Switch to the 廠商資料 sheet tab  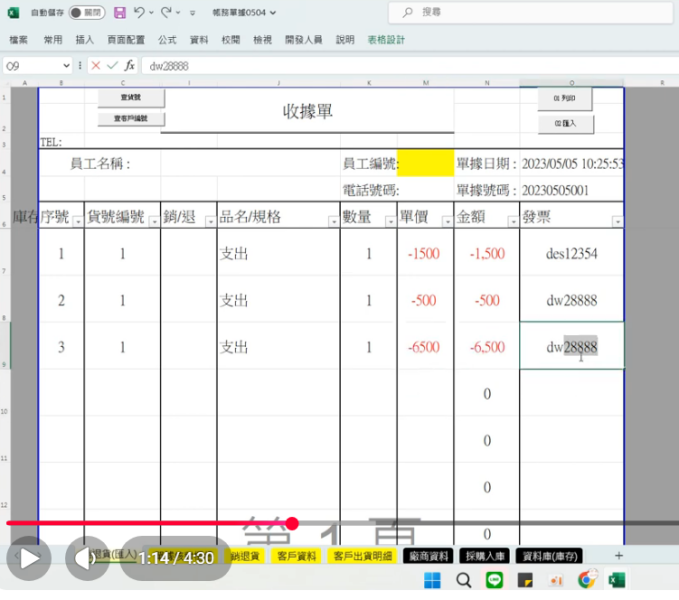click(428, 556)
